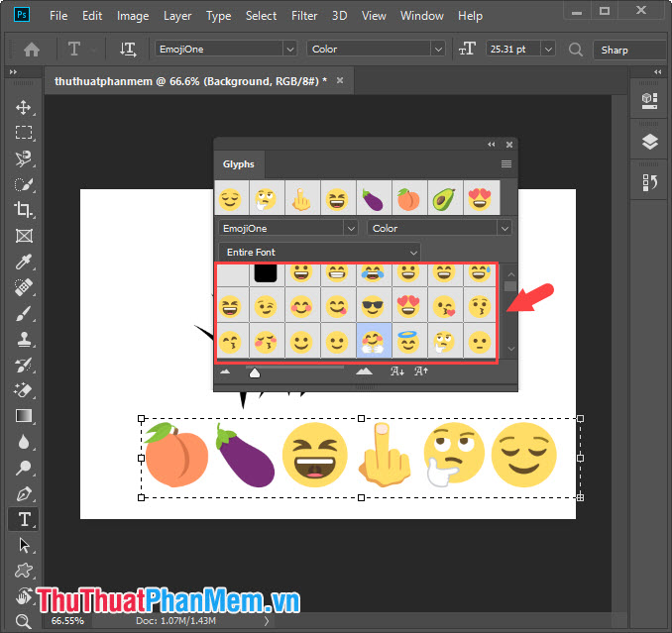672x633 pixels.
Task: Open the History panel icon on right dock
Action: click(x=650, y=182)
